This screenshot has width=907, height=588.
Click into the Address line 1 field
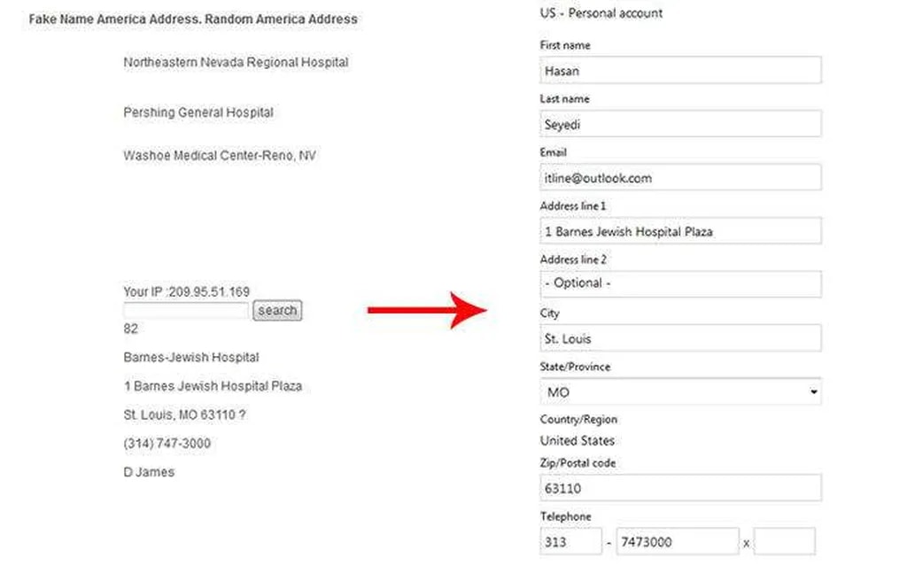point(679,231)
